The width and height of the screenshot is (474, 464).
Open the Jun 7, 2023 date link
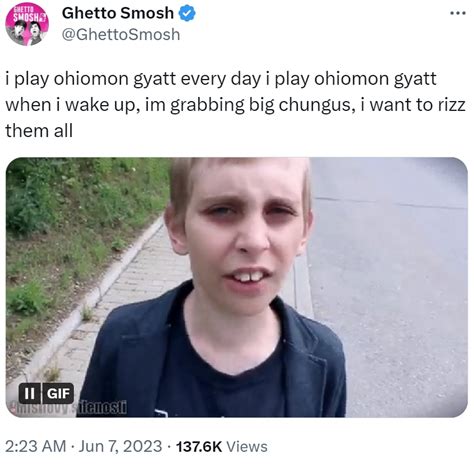tap(120, 446)
